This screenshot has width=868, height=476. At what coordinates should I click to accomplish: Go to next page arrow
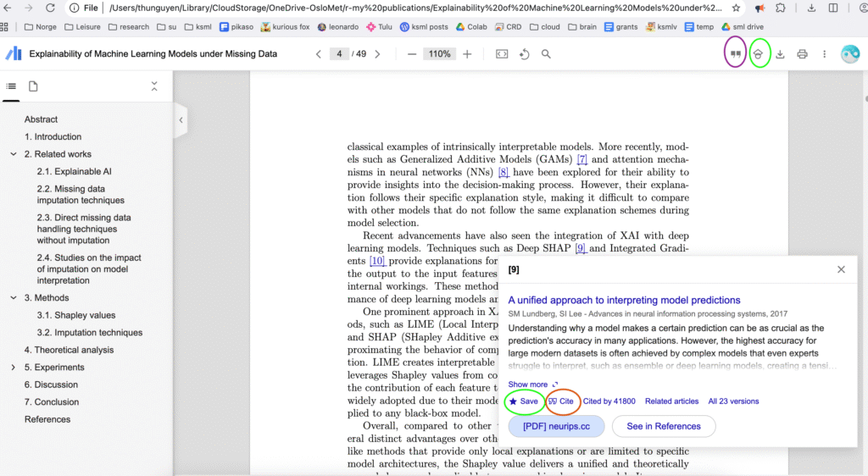click(x=377, y=54)
